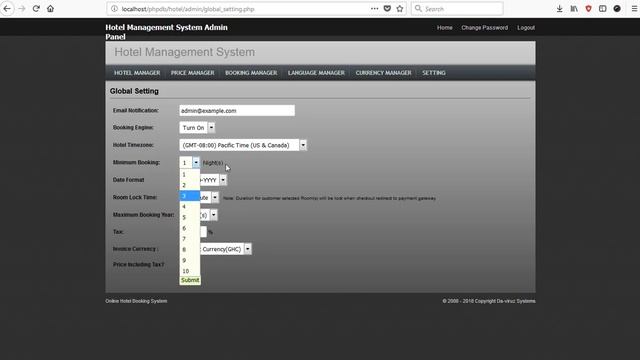The height and width of the screenshot is (360, 640).
Task: Select 6 in the Minimum Booking list
Action: click(190, 228)
